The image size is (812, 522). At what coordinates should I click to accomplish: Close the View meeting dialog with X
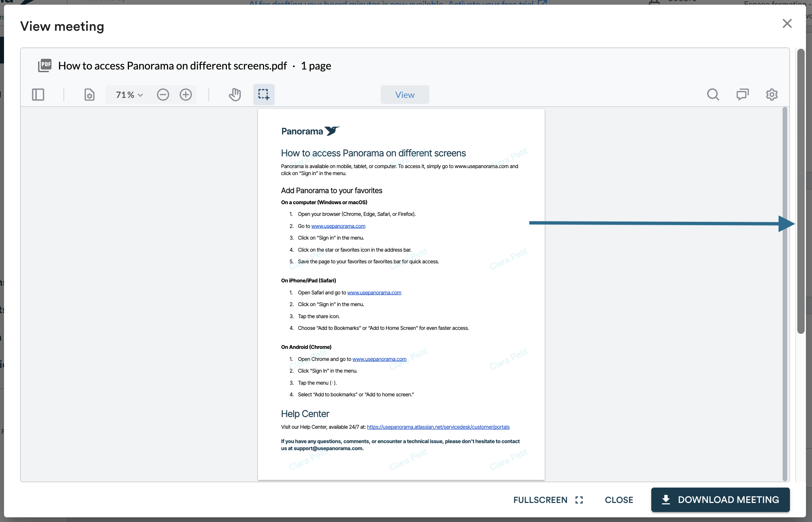(x=787, y=23)
